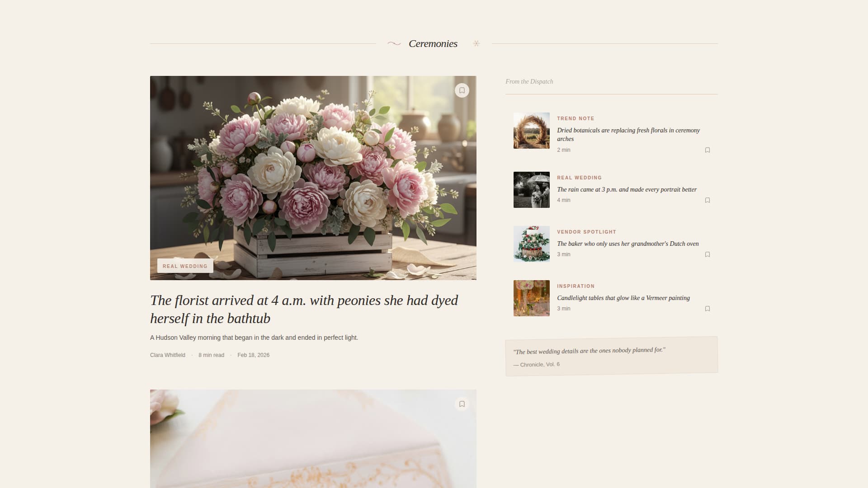
Task: Click the REAL WEDDING tag on hero image
Action: 185,266
